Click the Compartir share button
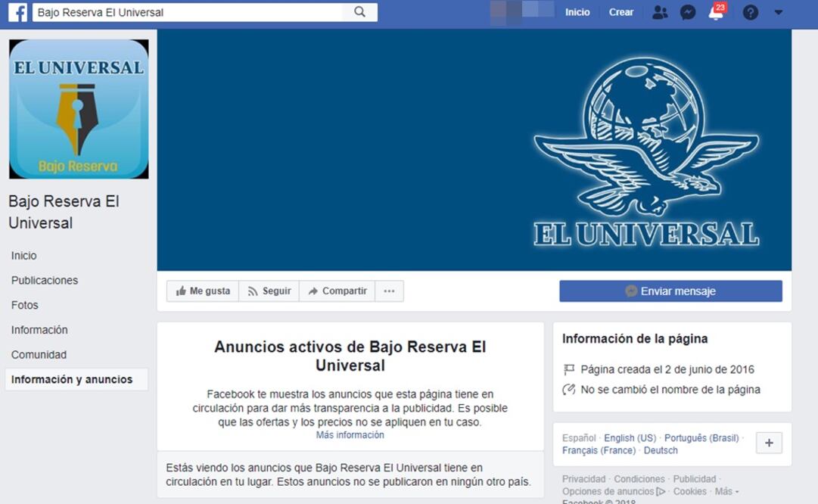Viewport: 818px width, 504px height. (x=337, y=290)
